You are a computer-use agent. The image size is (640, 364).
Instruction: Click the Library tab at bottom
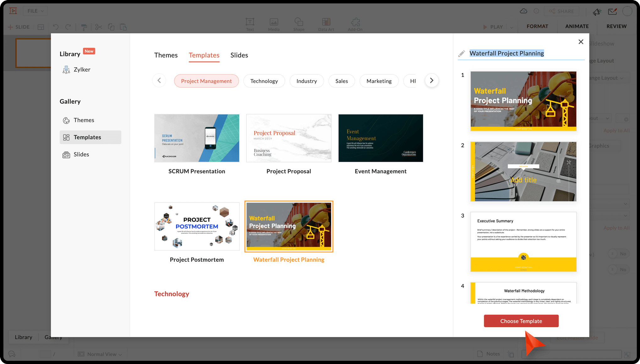24,337
